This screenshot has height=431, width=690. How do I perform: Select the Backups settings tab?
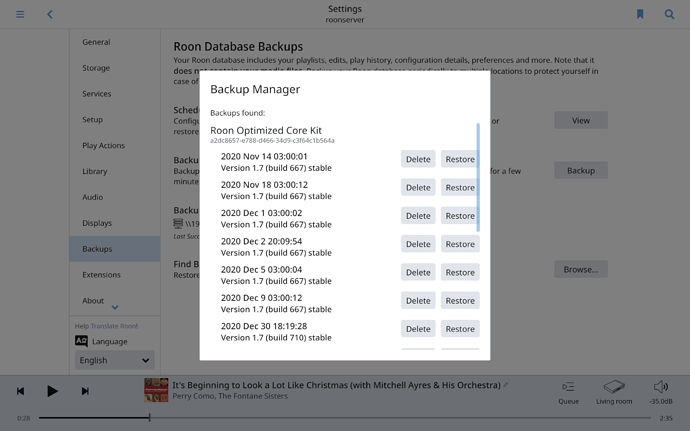click(115, 249)
